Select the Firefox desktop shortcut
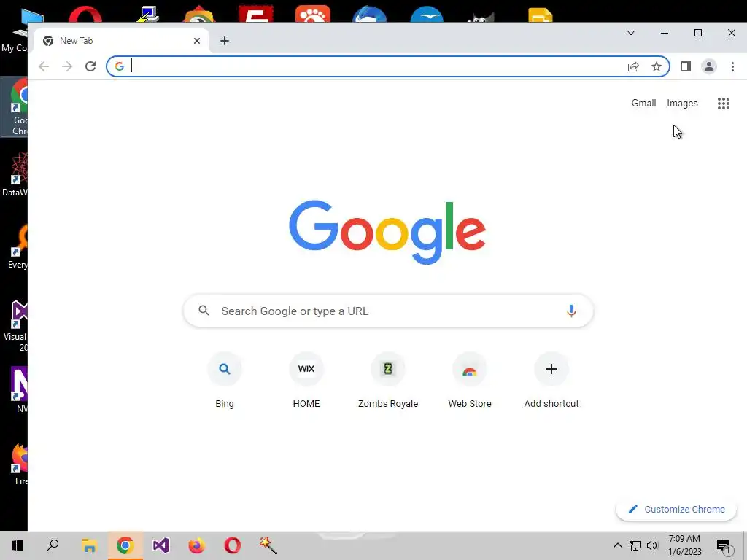The width and height of the screenshot is (747, 560). 19,464
